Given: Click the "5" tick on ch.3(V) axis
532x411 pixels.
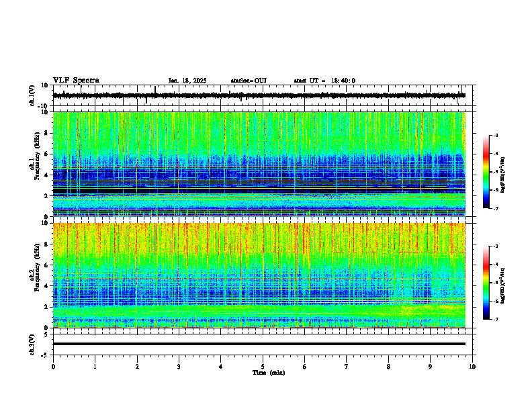Looking at the screenshot, I should 47,334.
